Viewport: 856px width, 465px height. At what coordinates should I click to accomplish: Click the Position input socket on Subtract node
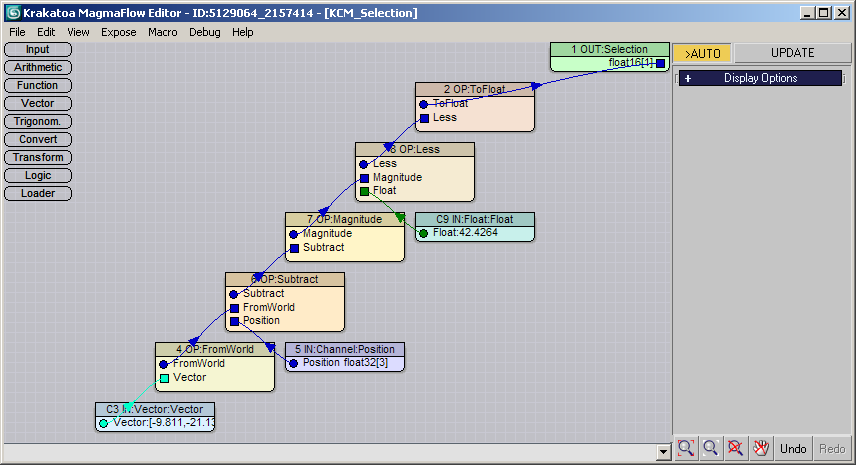pyautogui.click(x=235, y=321)
